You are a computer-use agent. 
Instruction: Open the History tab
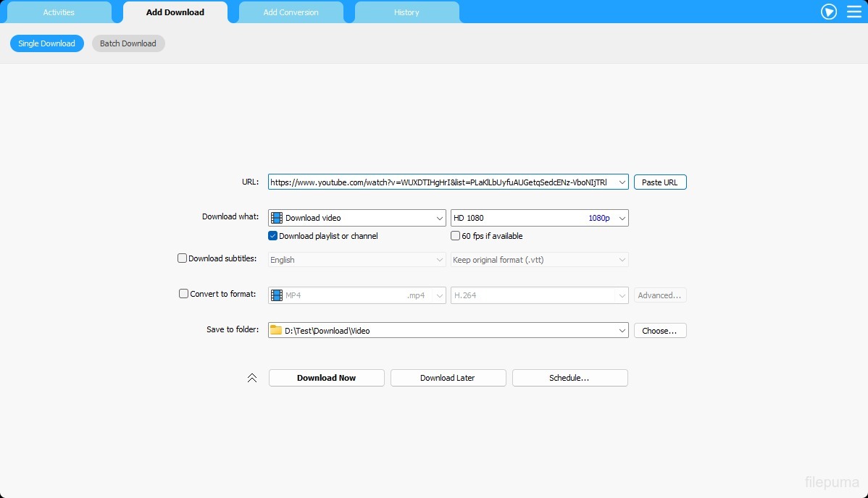click(x=406, y=12)
